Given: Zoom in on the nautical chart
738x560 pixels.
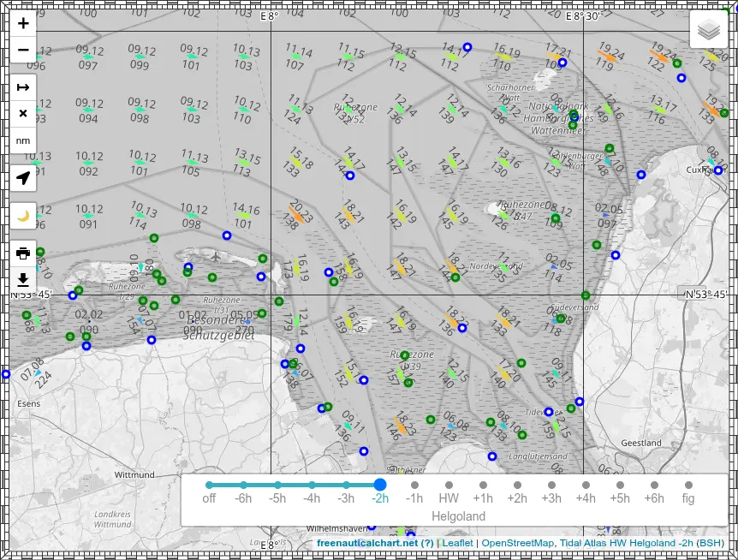Looking at the screenshot, I should tap(23, 24).
